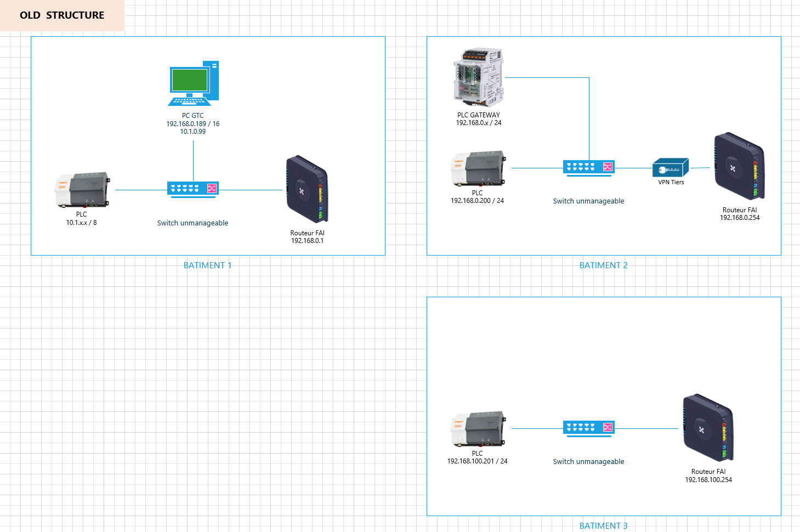Select Routeur FAI 192.168.0.1 router icon
The image size is (800, 532).
tap(307, 190)
